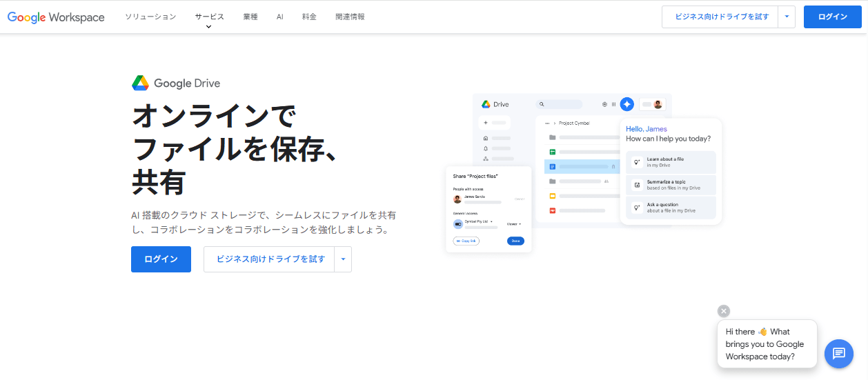Open the 関連情報 menu
The image size is (868, 380).
click(x=350, y=17)
